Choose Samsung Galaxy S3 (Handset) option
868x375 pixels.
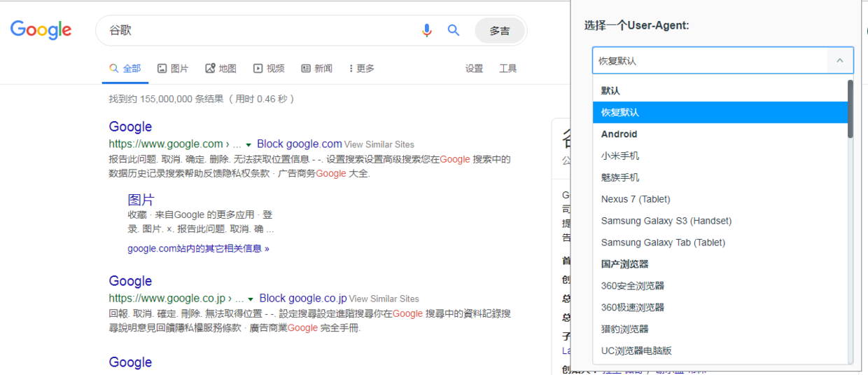720,221
